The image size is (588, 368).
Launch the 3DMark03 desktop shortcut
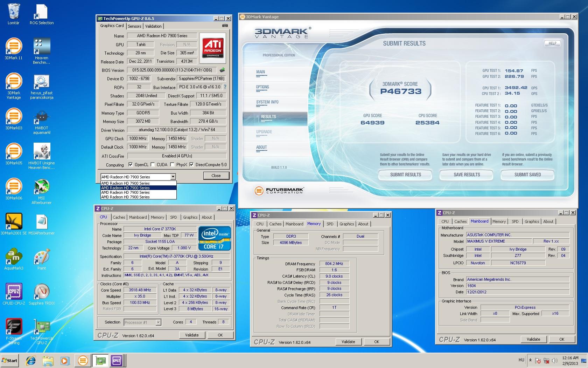pos(13,119)
